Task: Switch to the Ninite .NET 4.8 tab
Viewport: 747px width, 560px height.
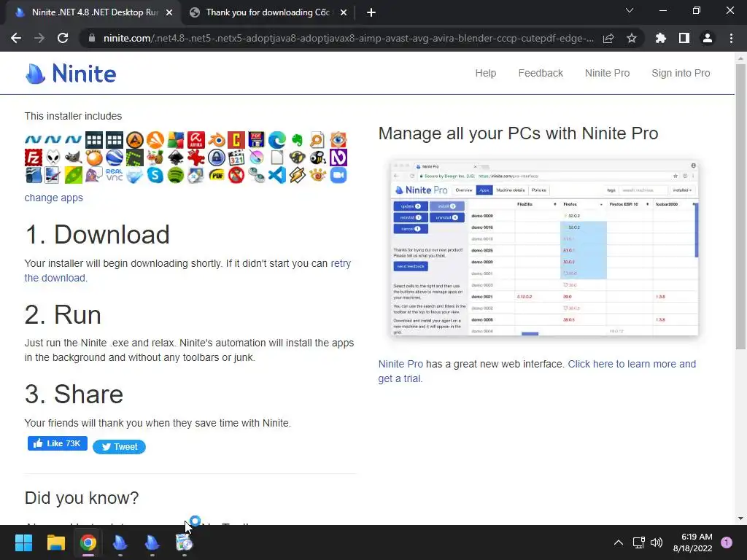Action: (x=93, y=12)
